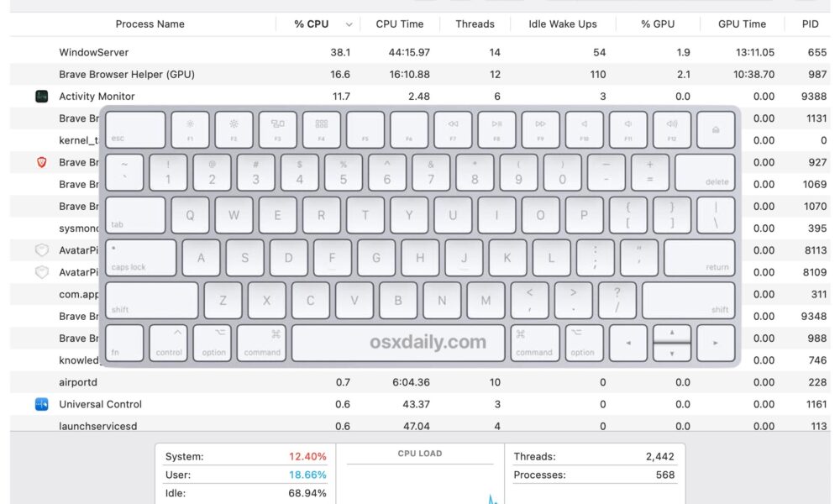Viewport: 840px width, 504px height.
Task: Click the 10:38.70 GPU time value
Action: [x=753, y=75]
